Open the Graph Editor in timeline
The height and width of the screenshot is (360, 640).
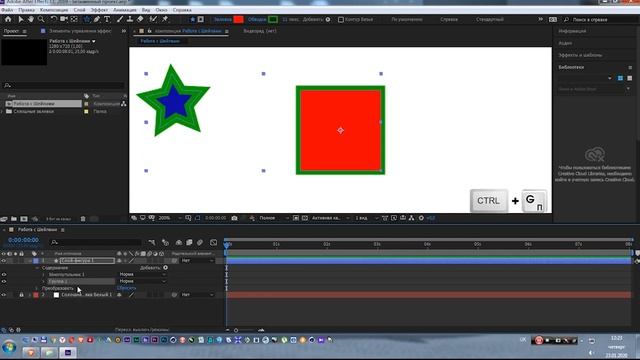coord(213,242)
